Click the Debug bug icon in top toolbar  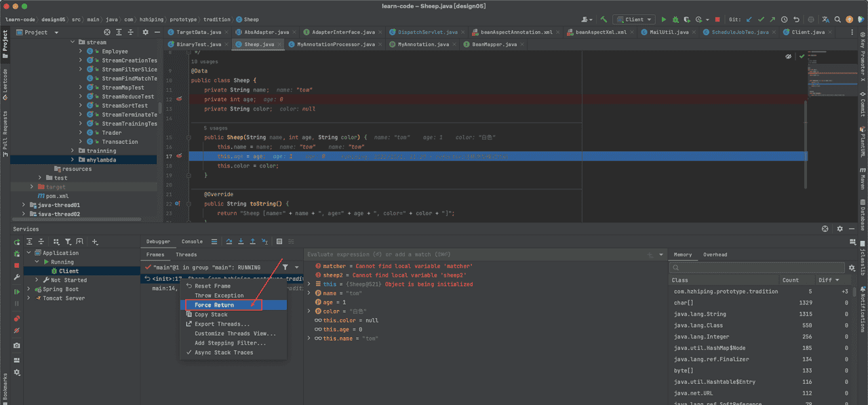pos(675,20)
